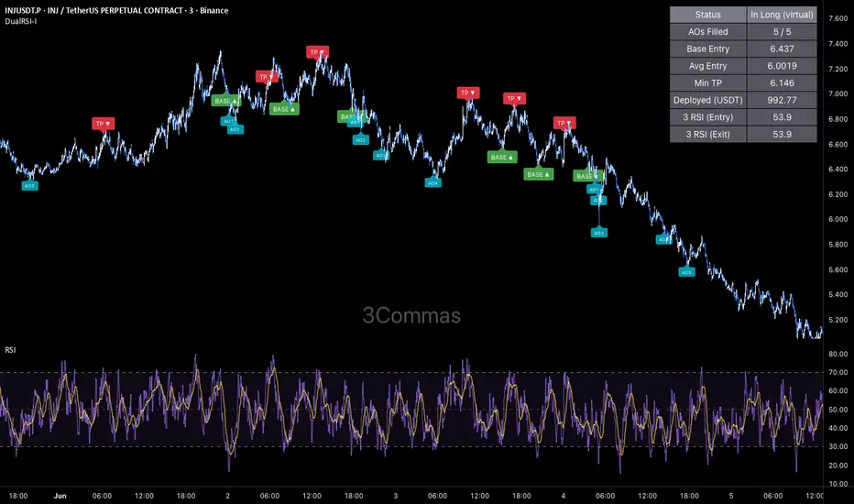The image size is (854, 504).
Task: Click the 53.9 value in the 3 RSI (Exit) row
Action: click(782, 134)
